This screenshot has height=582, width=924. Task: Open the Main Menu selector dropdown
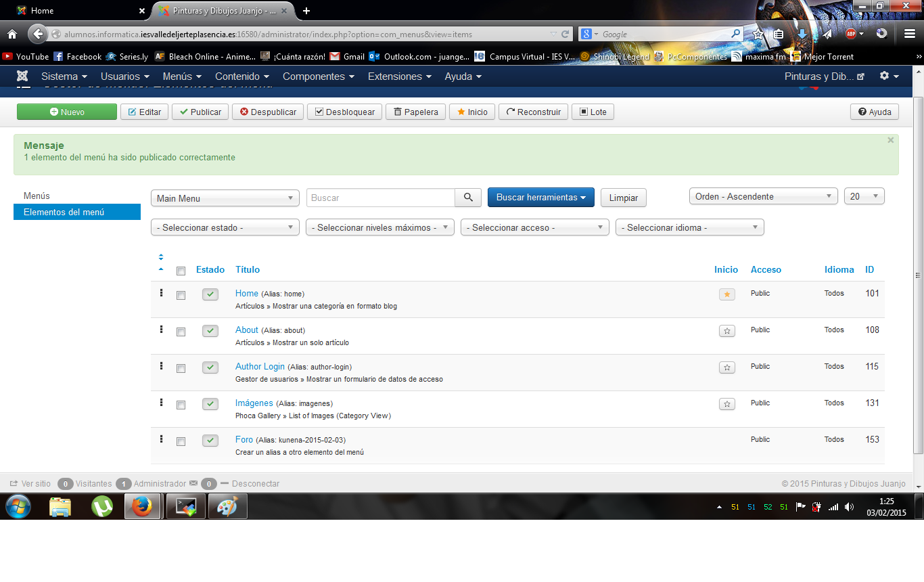point(225,198)
